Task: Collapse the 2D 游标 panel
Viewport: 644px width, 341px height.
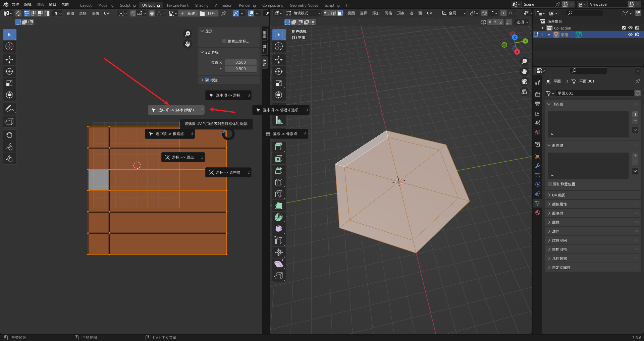Action: tap(212, 52)
